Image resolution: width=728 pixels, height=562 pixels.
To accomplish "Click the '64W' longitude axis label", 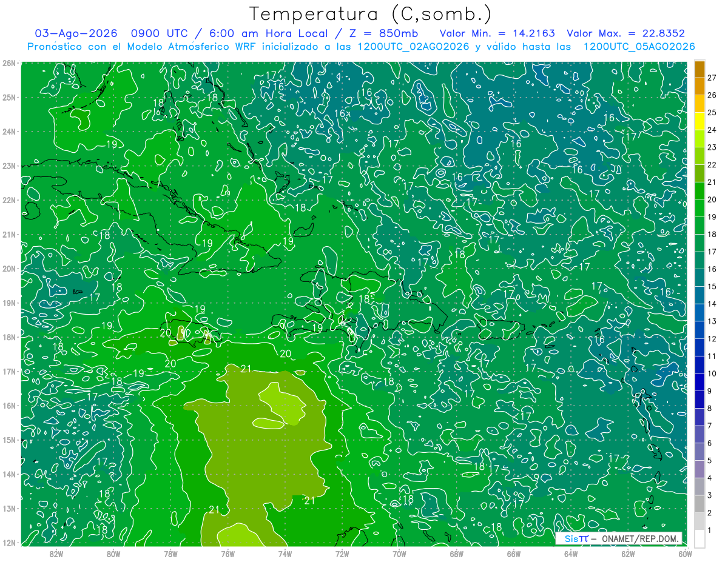I will pos(571,553).
